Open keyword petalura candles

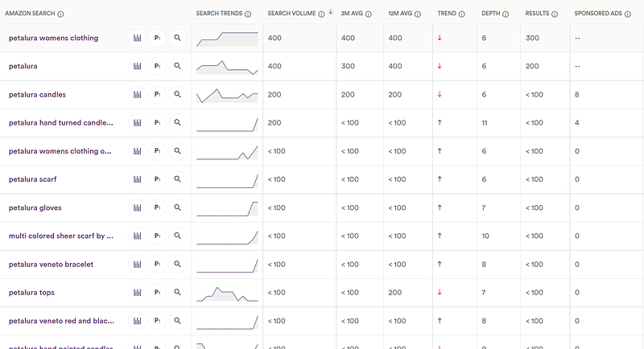click(x=37, y=95)
